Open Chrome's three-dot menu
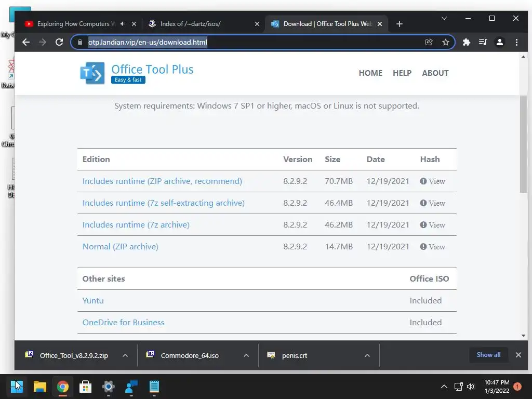Image resolution: width=532 pixels, height=399 pixels. tap(516, 42)
